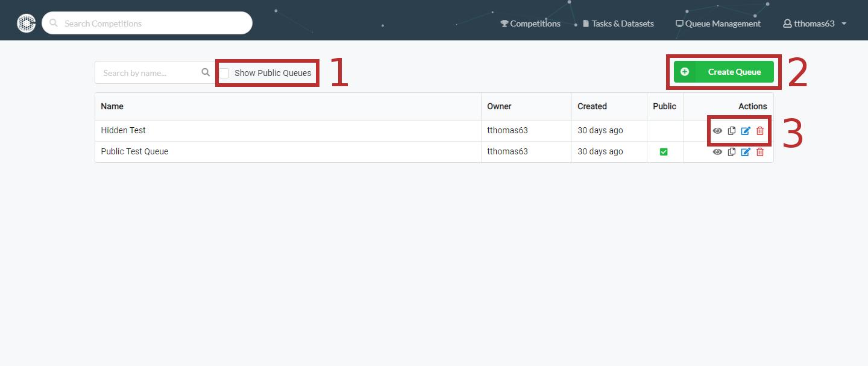Enable Show Public Queues checkbox

[224, 73]
